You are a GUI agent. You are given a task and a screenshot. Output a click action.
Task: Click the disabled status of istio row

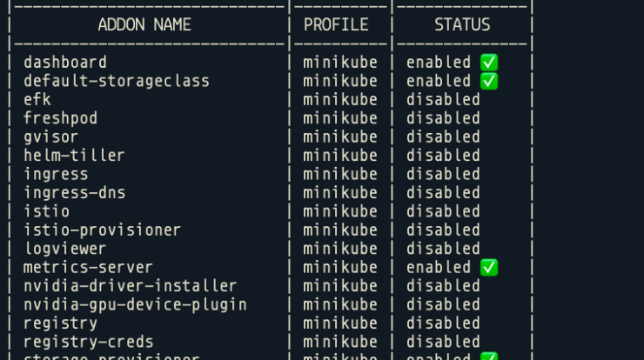coord(443,211)
